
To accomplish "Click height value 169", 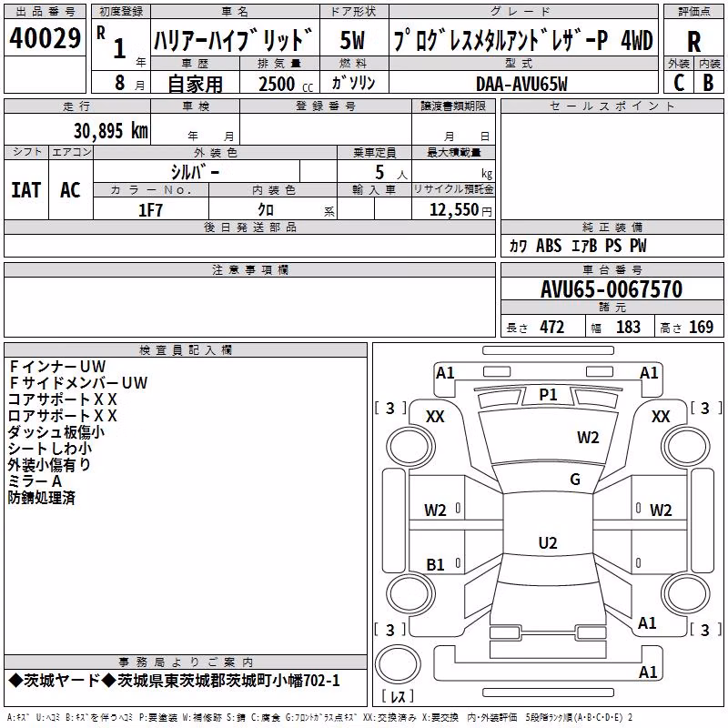I will [x=701, y=328].
